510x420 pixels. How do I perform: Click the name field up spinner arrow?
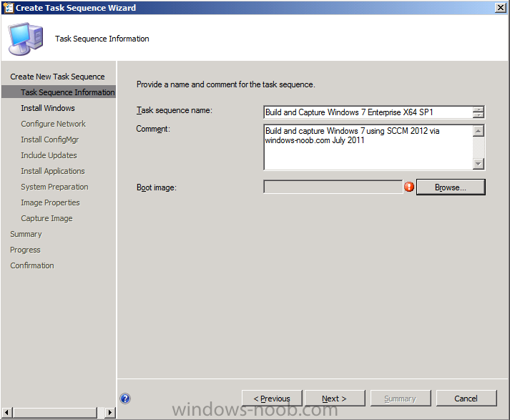point(478,109)
